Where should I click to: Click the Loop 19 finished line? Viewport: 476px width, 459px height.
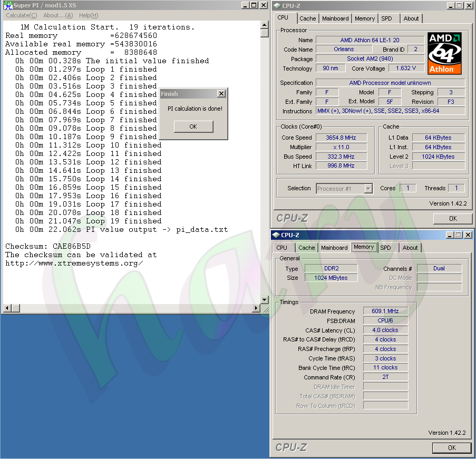click(x=89, y=221)
